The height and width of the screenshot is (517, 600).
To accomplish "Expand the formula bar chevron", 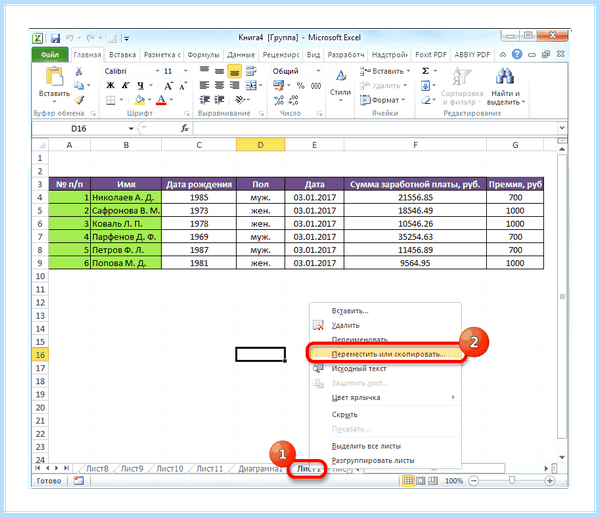I will click(562, 128).
